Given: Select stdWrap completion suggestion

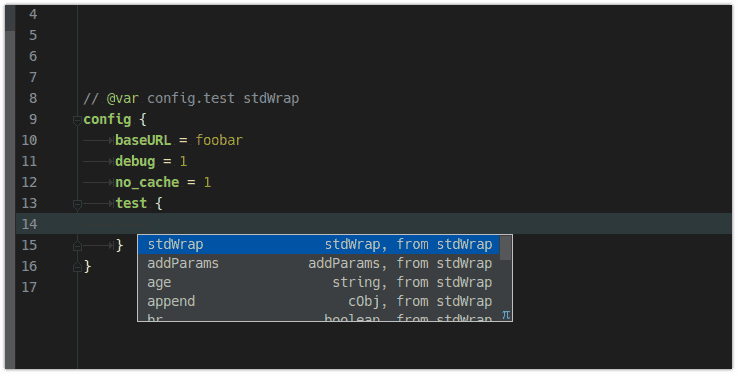Looking at the screenshot, I should click(x=318, y=244).
